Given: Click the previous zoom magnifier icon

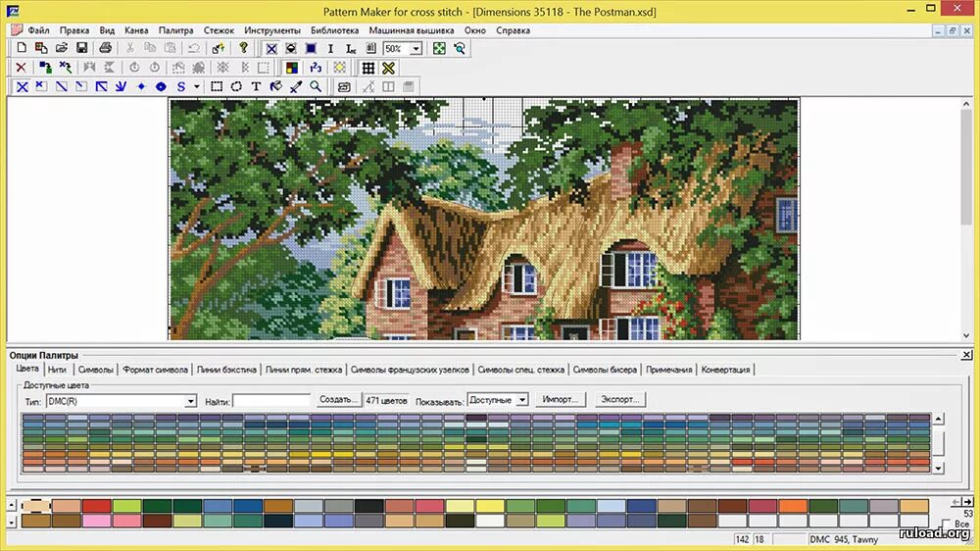Looking at the screenshot, I should 460,48.
